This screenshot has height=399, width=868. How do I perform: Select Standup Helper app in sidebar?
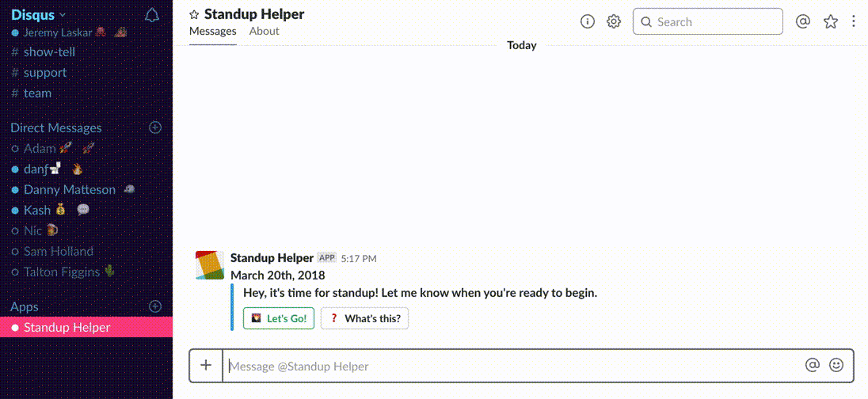86,327
